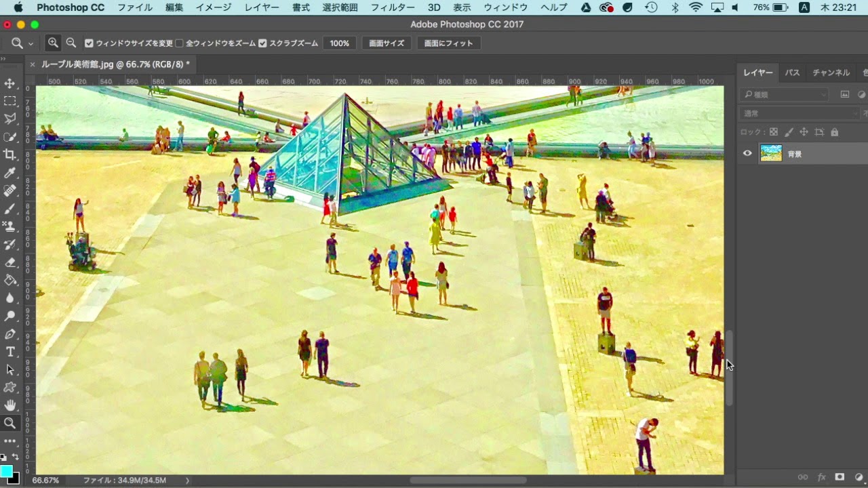
Task: Switch to the パス panel tab
Action: tap(792, 73)
